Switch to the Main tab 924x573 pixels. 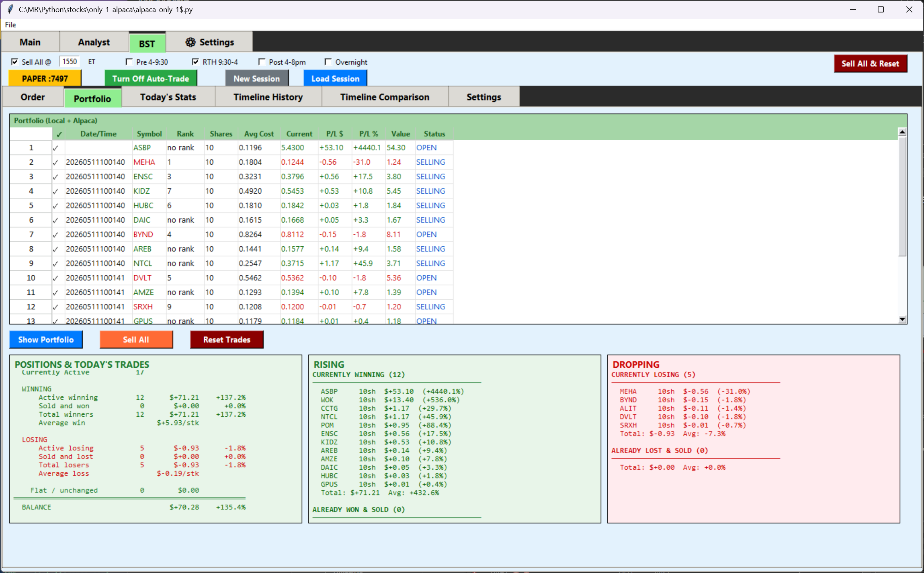pos(30,42)
